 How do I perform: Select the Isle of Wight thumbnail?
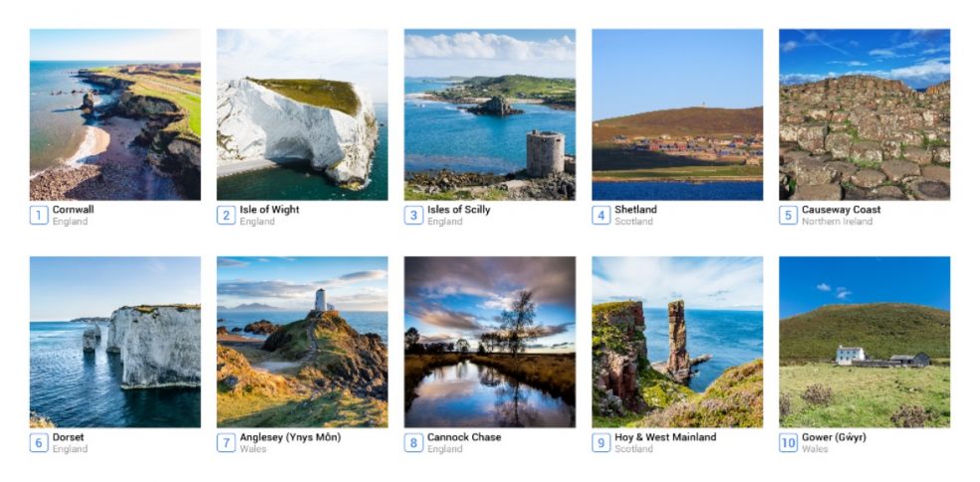tap(302, 115)
